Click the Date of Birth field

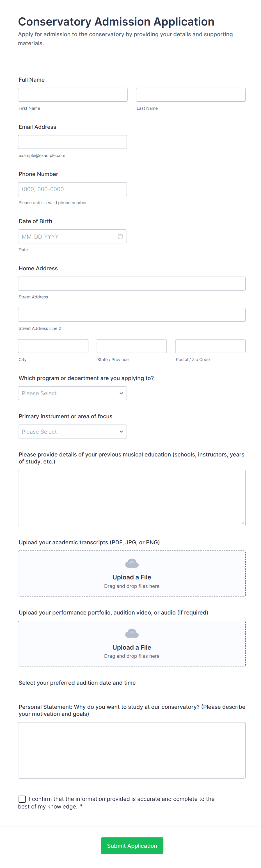(67, 237)
